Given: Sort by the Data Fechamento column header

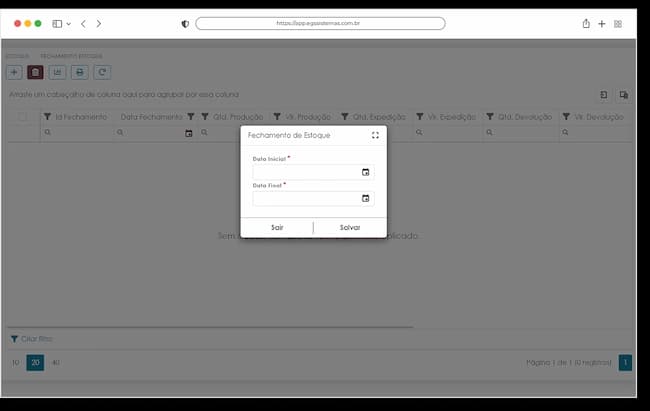Looking at the screenshot, I should (151, 117).
